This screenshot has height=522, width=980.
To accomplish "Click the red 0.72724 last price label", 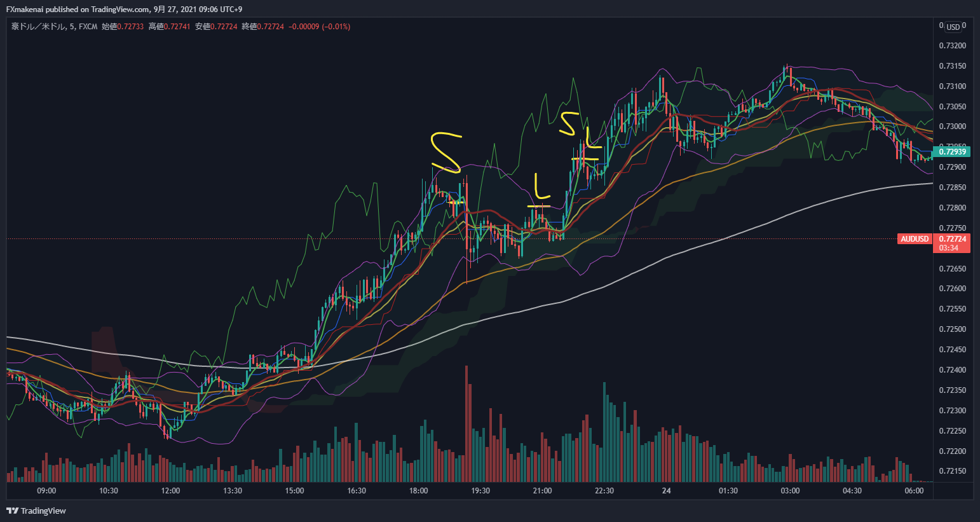I will 951,239.
